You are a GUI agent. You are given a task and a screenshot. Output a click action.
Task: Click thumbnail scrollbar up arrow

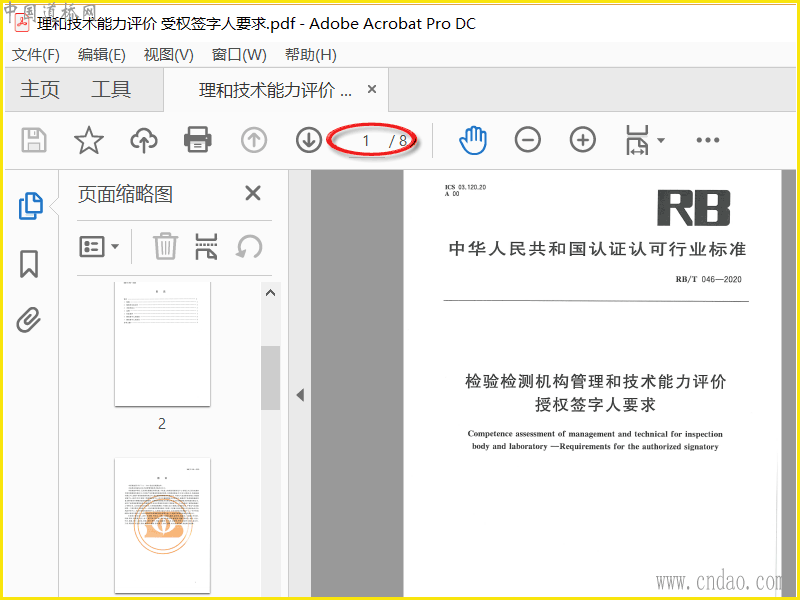[x=270, y=293]
